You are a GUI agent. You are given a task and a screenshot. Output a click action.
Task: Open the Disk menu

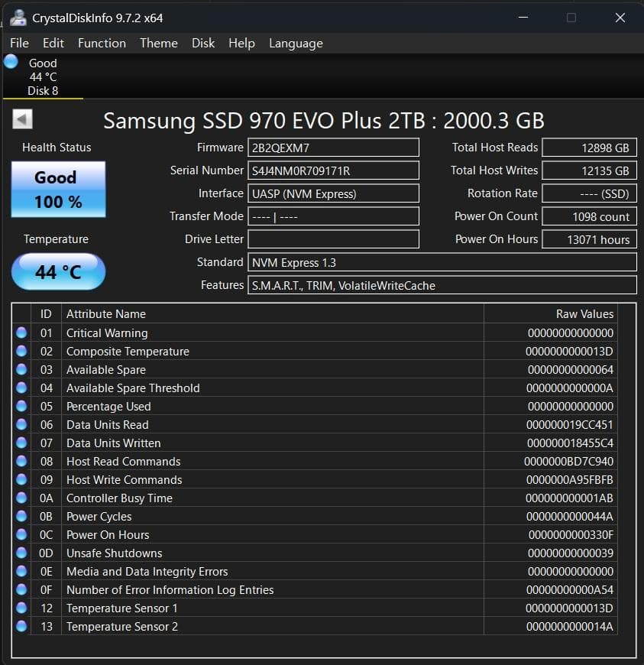pos(202,43)
